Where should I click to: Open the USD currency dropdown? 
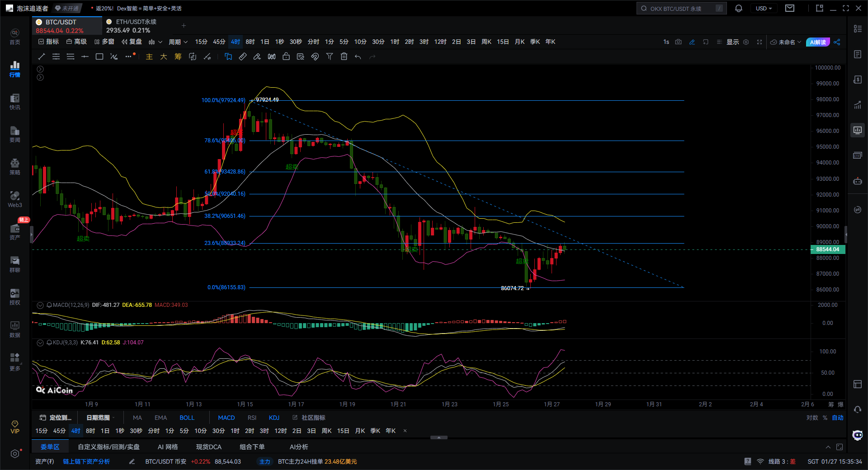point(764,9)
